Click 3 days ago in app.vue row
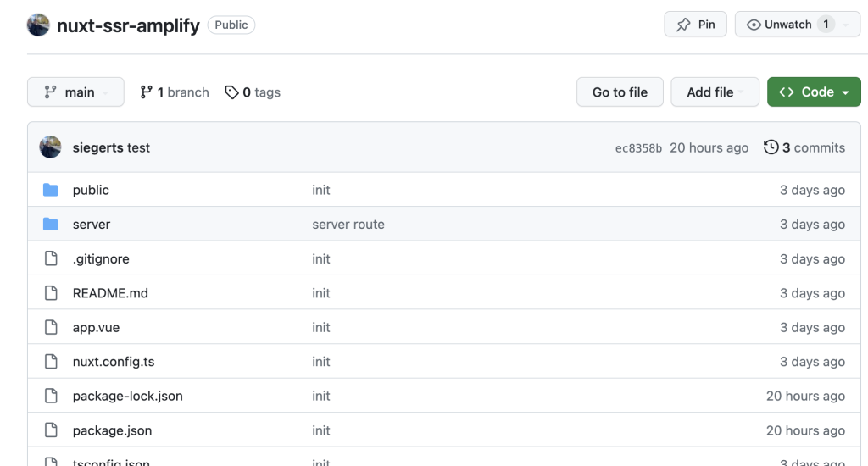868x466 pixels. pyautogui.click(x=812, y=327)
